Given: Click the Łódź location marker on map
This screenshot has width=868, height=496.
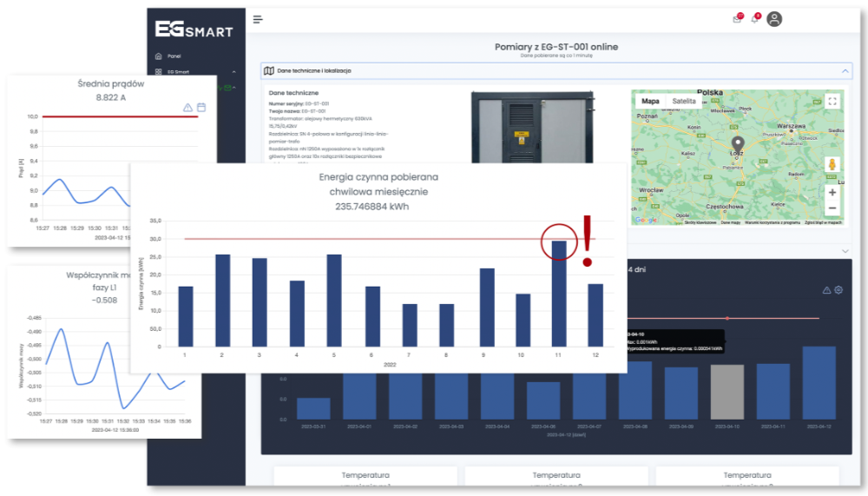Looking at the screenshot, I should [x=738, y=144].
